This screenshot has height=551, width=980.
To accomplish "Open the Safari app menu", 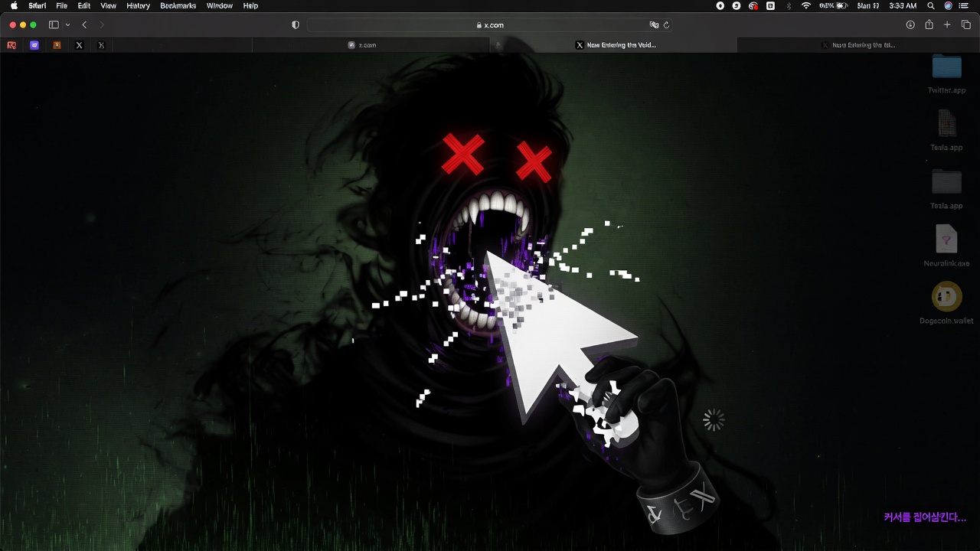I will tap(37, 5).
